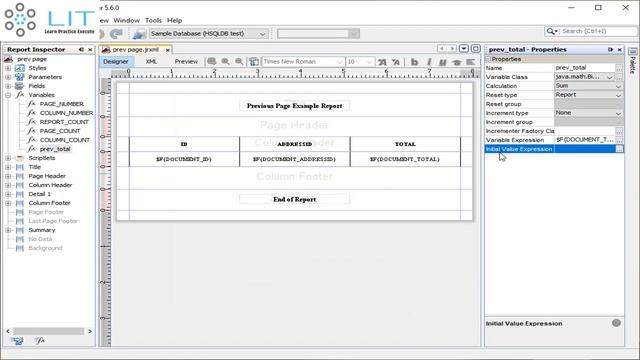Decrease font size with the smaller A icon
640x360 pixels.
[x=396, y=62]
